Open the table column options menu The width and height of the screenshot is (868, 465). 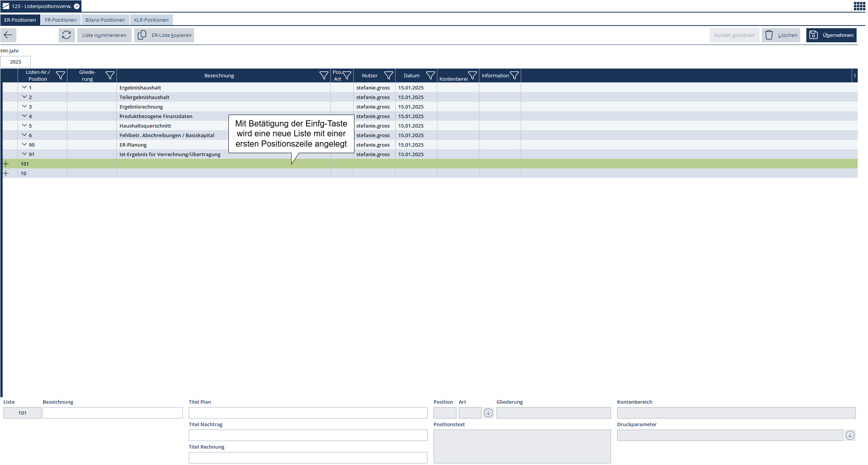[x=855, y=75]
